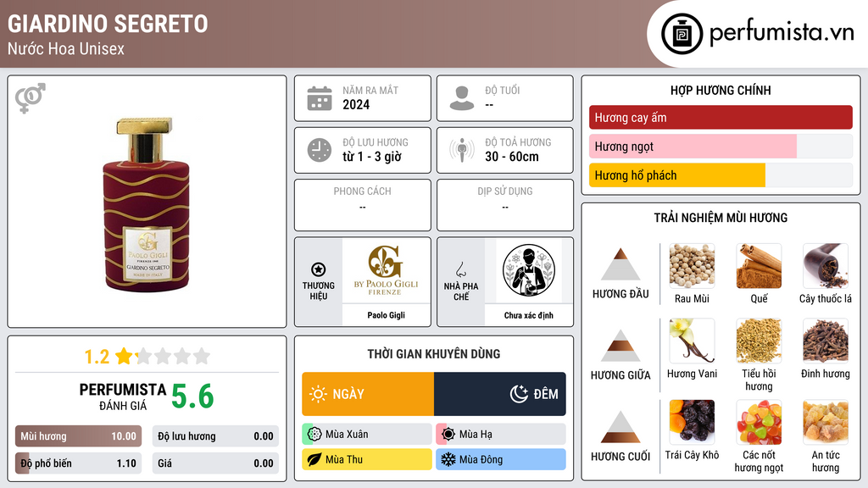
Task: Click the Hương ngọt pink accord bar
Action: tap(721, 147)
